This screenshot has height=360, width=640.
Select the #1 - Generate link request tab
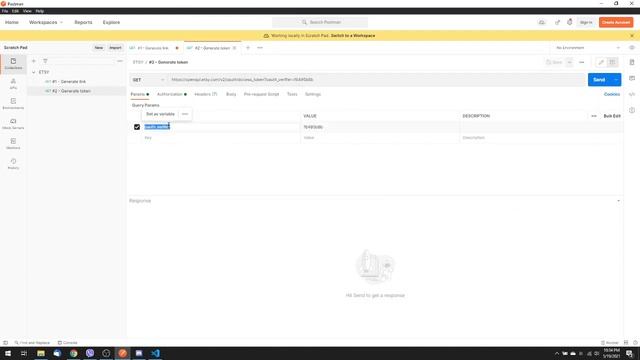tap(154, 48)
